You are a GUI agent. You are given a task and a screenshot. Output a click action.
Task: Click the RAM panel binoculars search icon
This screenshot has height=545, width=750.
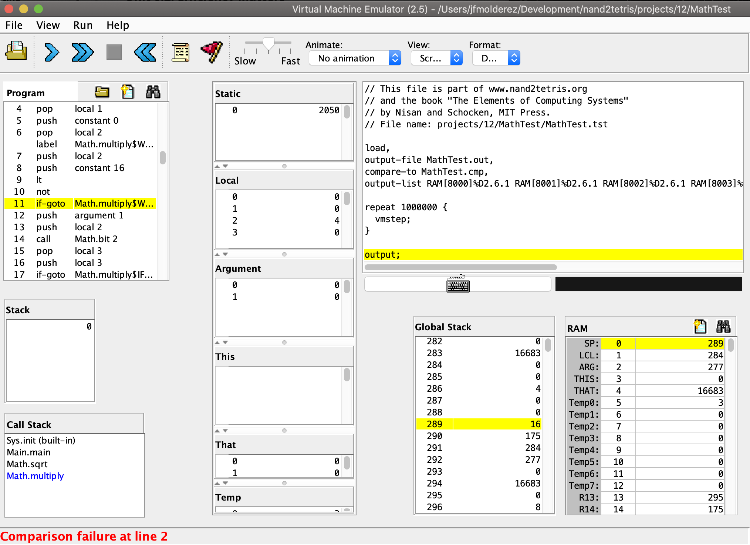pos(725,326)
